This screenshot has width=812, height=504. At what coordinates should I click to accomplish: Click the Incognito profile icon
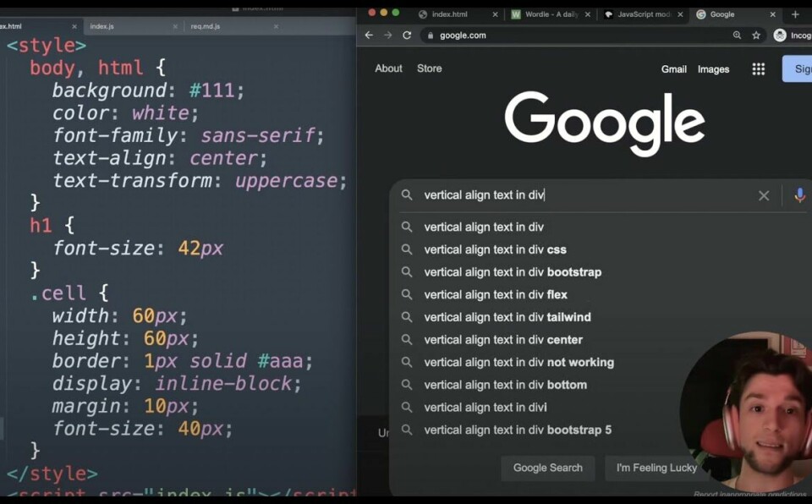[x=780, y=36]
